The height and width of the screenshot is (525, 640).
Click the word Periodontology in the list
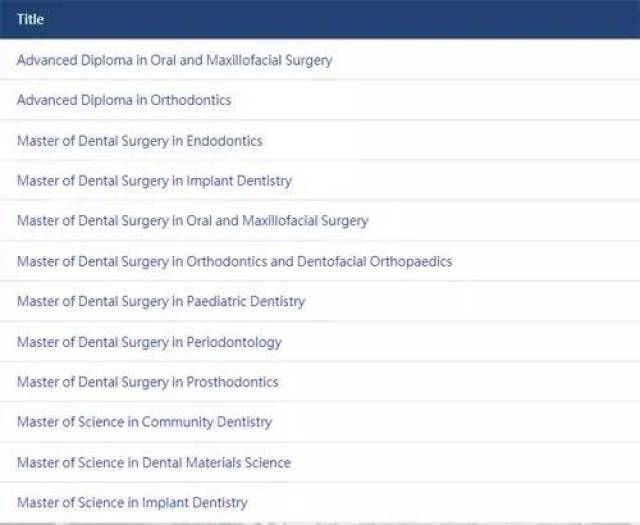234,343
